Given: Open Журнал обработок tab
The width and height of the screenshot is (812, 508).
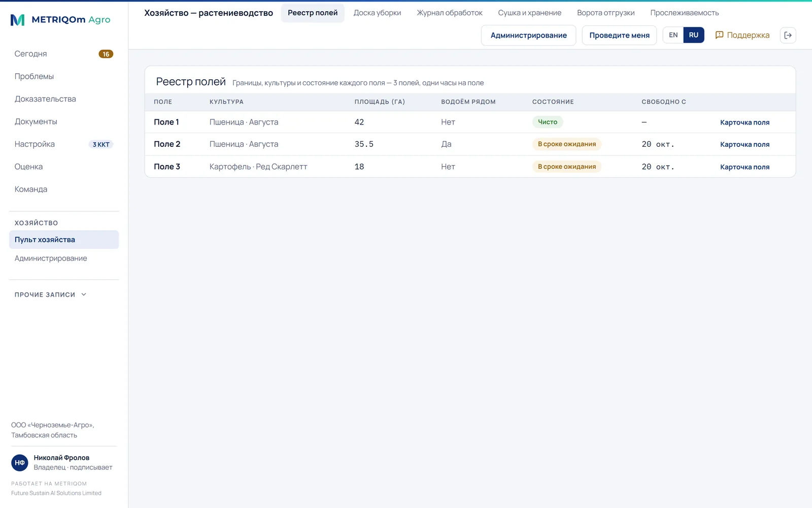Looking at the screenshot, I should click(x=450, y=13).
